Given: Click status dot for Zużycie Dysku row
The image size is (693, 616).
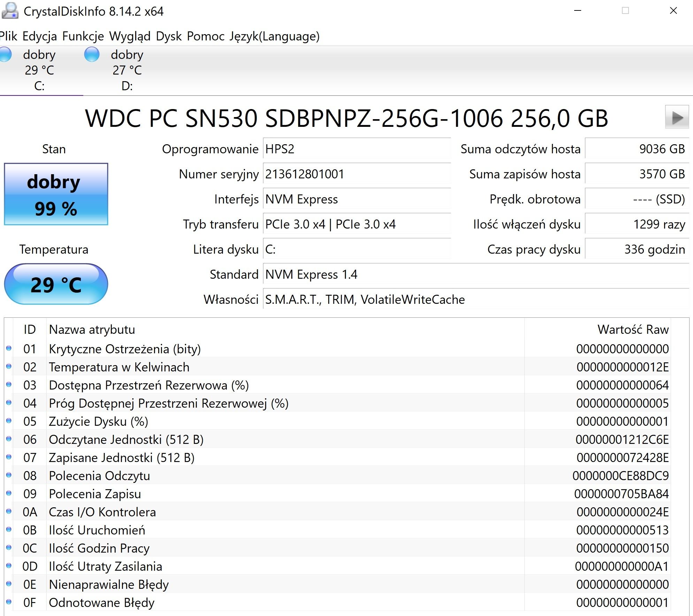Looking at the screenshot, I should (x=9, y=421).
